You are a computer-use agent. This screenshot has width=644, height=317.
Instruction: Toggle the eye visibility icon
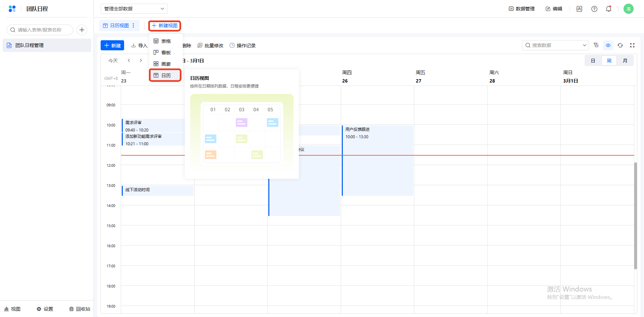(608, 45)
